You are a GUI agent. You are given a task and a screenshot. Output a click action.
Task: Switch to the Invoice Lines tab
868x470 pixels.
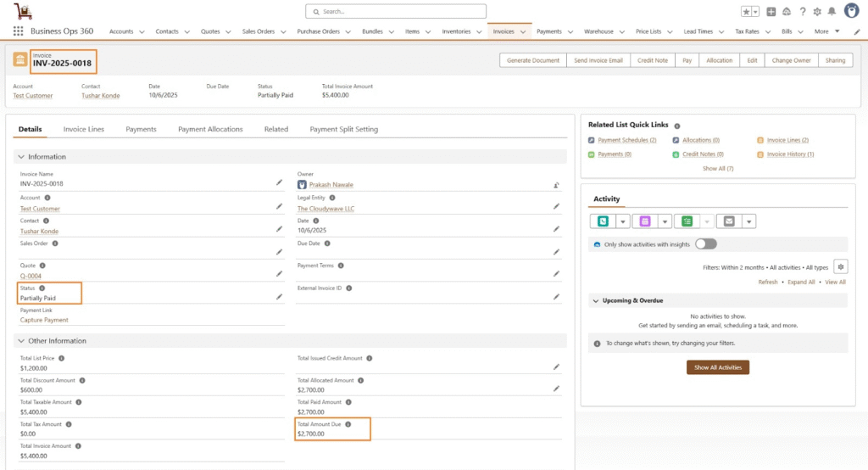[83, 130]
